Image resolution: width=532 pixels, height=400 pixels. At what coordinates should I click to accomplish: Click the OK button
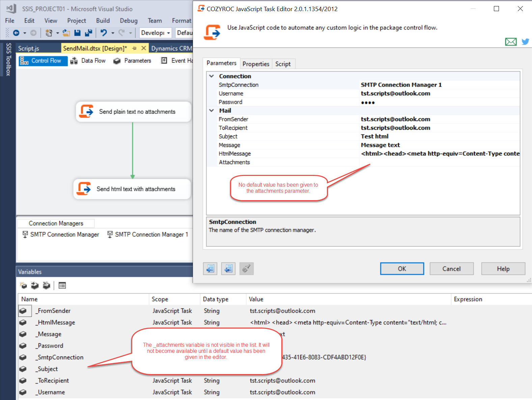402,269
